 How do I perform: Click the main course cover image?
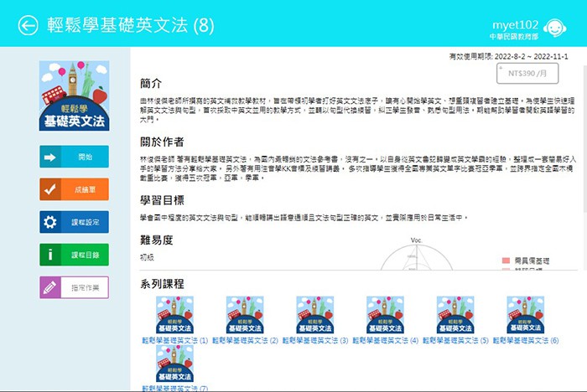tap(74, 96)
